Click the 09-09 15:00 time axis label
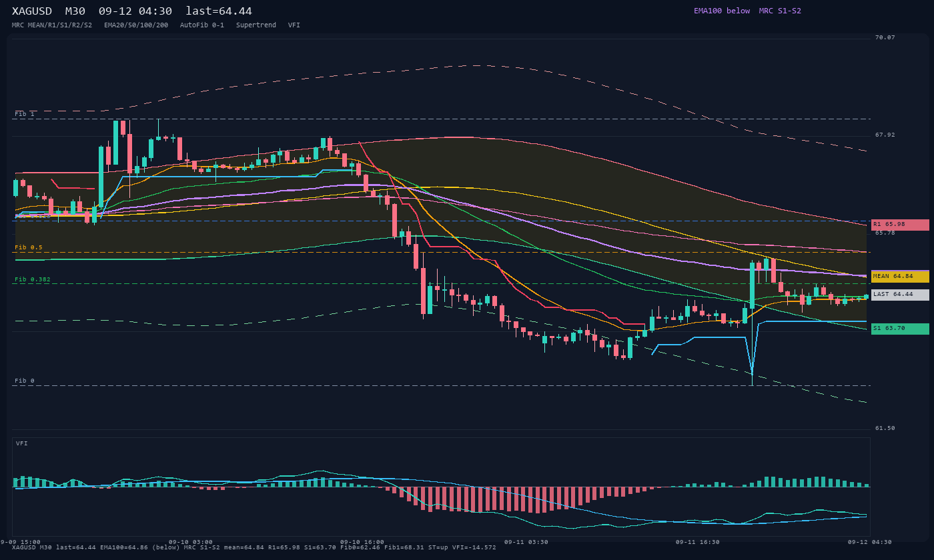The width and height of the screenshot is (934, 560). [20, 542]
